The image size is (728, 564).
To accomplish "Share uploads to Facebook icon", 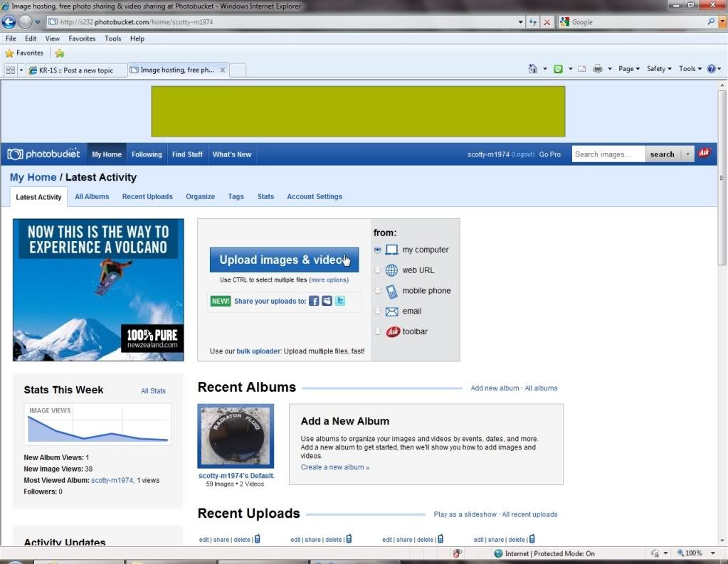I will (314, 301).
